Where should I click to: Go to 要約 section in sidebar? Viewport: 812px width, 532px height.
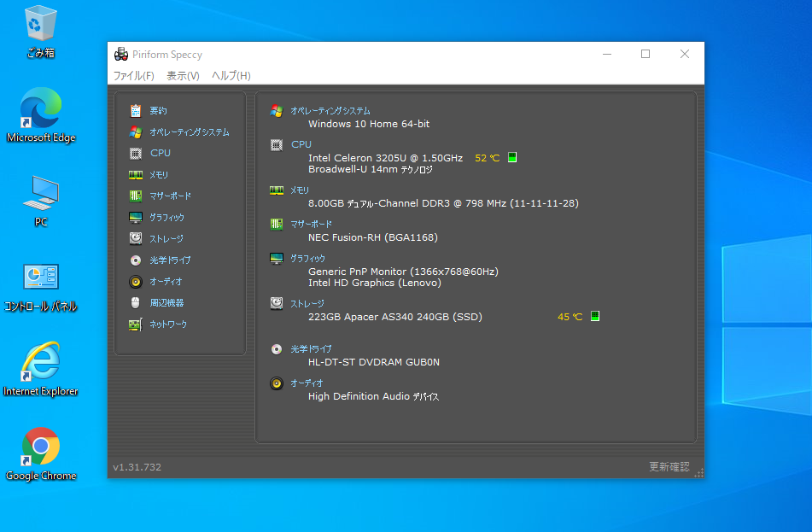pyautogui.click(x=158, y=111)
